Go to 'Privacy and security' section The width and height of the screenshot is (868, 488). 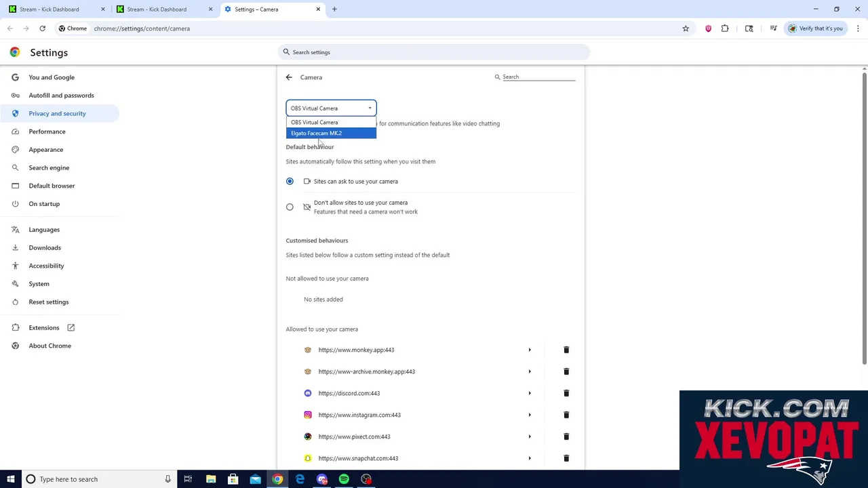click(x=60, y=113)
